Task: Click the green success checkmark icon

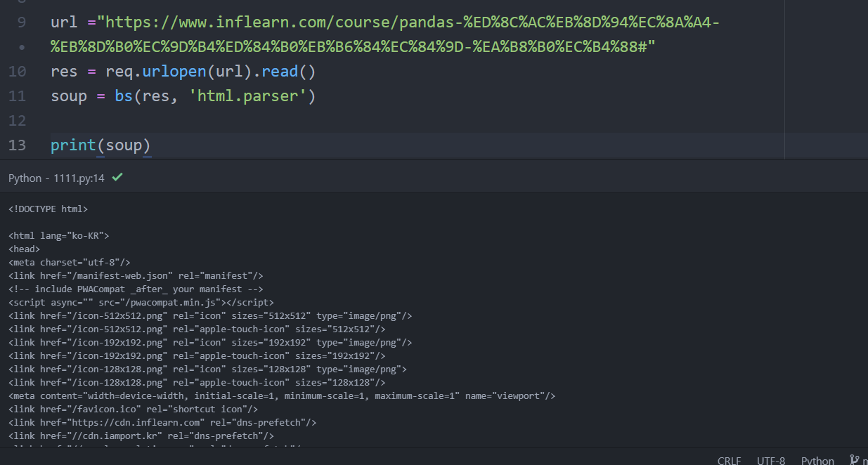Action: (x=117, y=178)
